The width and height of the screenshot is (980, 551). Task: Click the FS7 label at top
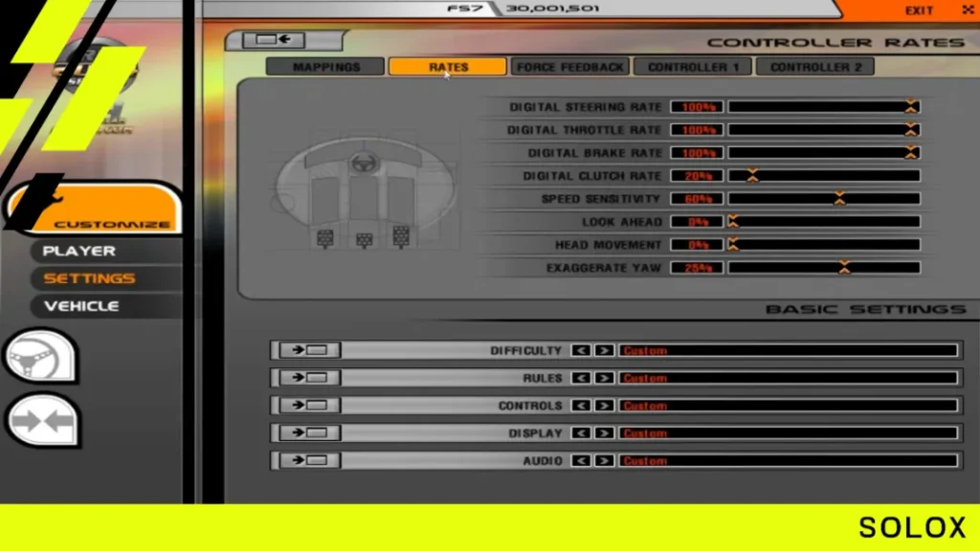click(464, 9)
